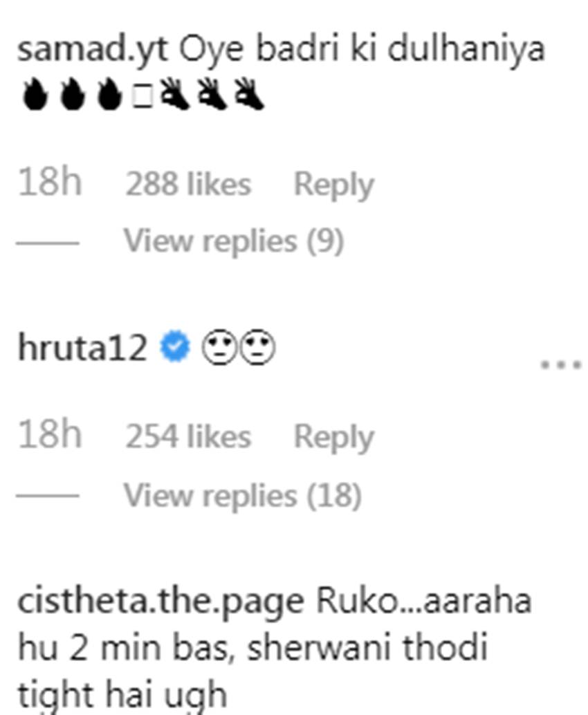The width and height of the screenshot is (588, 715).
Task: Click the line beside View replies (9)
Action: 48,243
